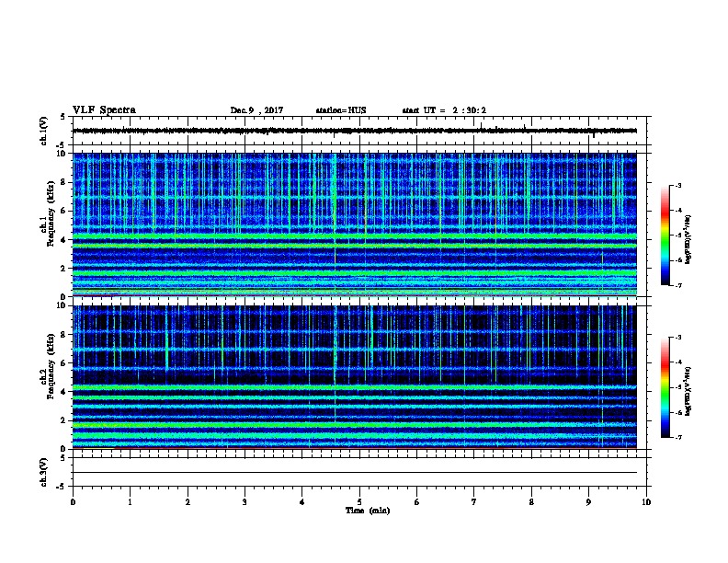Click the "ch.1(V)" waveform axis label
The height and width of the screenshot is (563, 728).
tap(43, 131)
